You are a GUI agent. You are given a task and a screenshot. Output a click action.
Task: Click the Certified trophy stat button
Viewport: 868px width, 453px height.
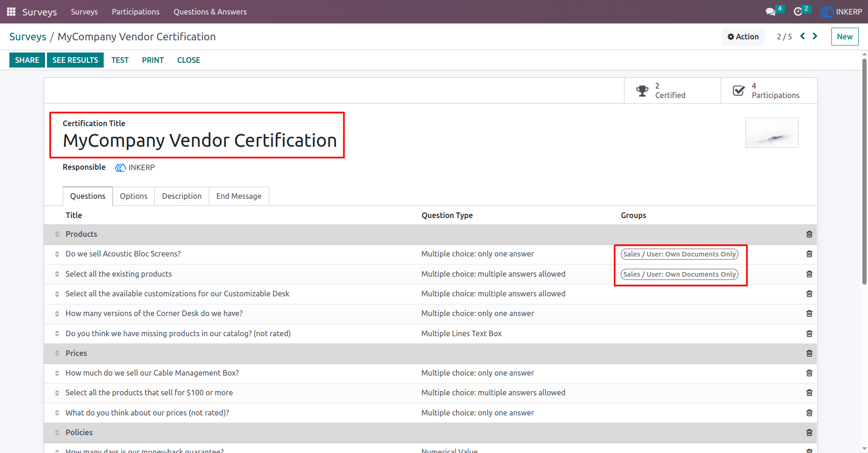(x=672, y=91)
